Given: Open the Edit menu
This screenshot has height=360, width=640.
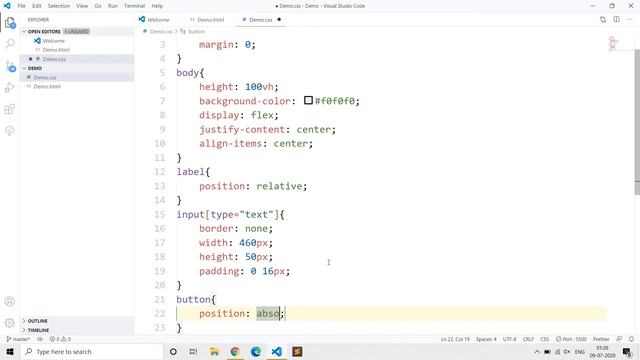Looking at the screenshot, I should 37,6.
